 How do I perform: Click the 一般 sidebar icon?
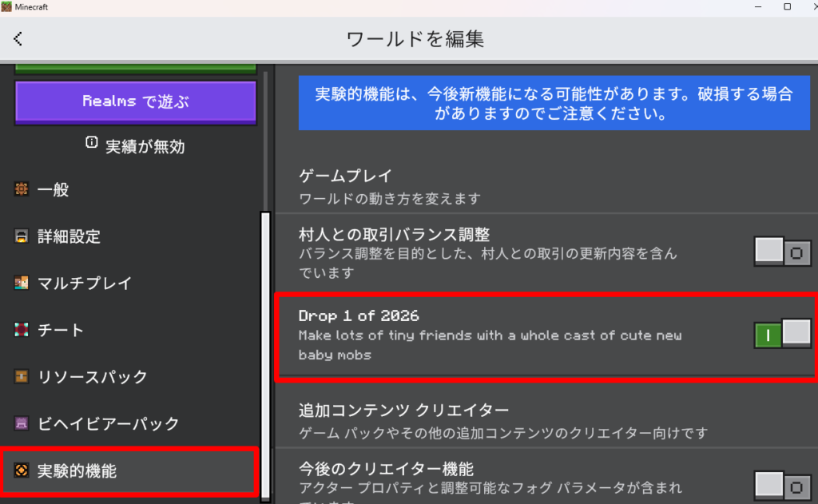(22, 189)
